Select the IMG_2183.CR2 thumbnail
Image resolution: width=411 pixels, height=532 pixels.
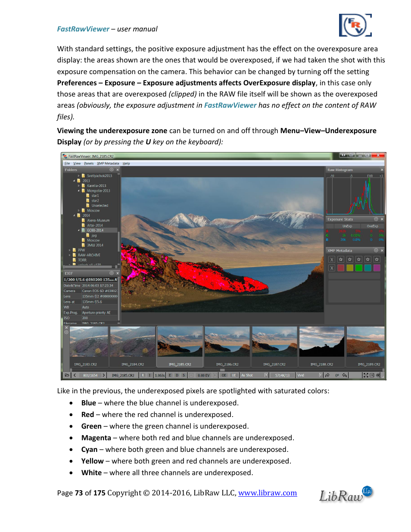[89, 347]
